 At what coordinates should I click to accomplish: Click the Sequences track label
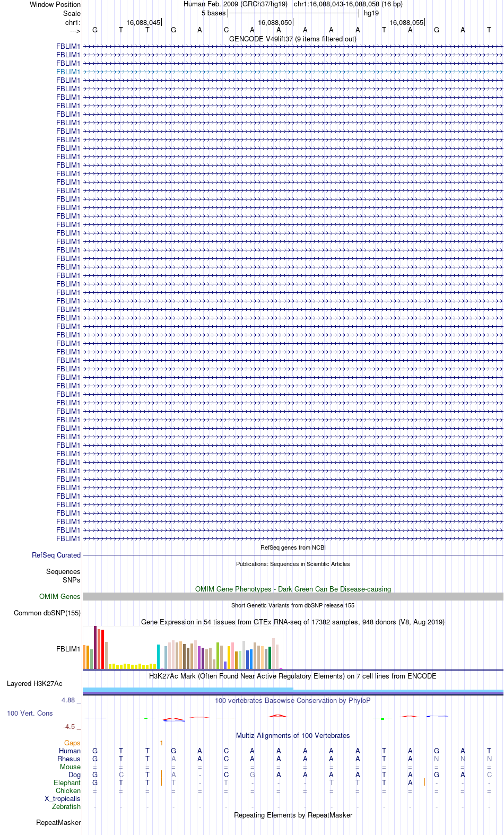pyautogui.click(x=63, y=571)
